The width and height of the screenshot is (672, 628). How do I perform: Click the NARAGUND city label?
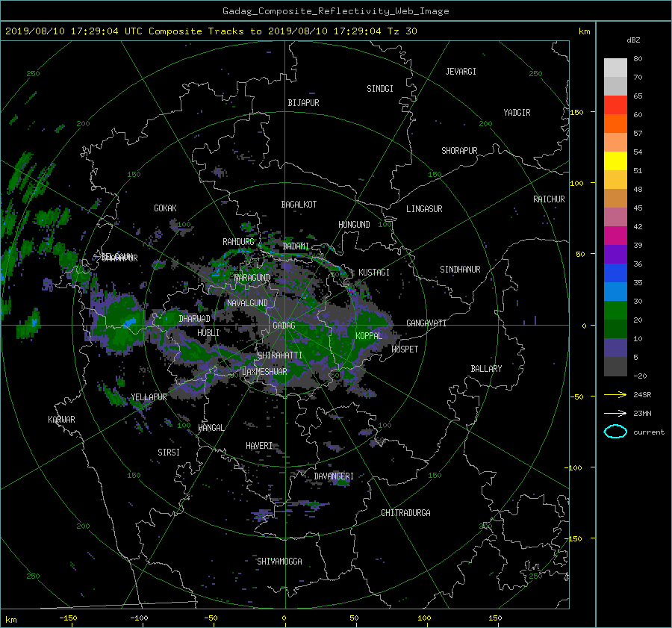[252, 278]
